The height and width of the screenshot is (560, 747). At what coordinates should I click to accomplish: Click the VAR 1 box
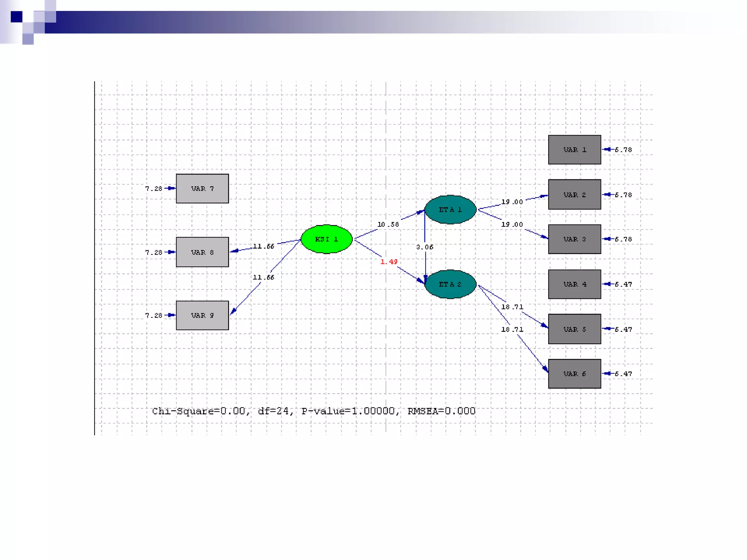pos(574,150)
